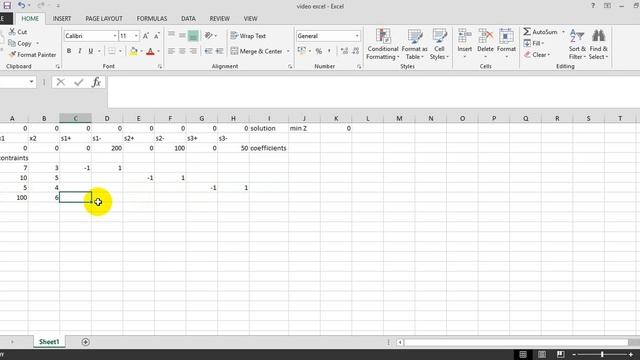Apply Percent Style format
Viewport: 640px width, 360px height.
coord(319,51)
